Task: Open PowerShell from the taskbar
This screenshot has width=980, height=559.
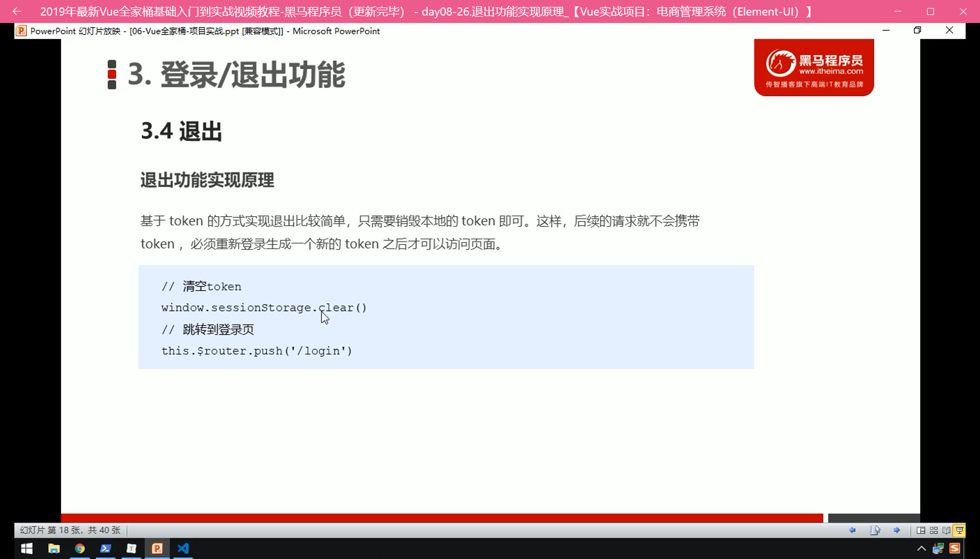Action: (105, 549)
